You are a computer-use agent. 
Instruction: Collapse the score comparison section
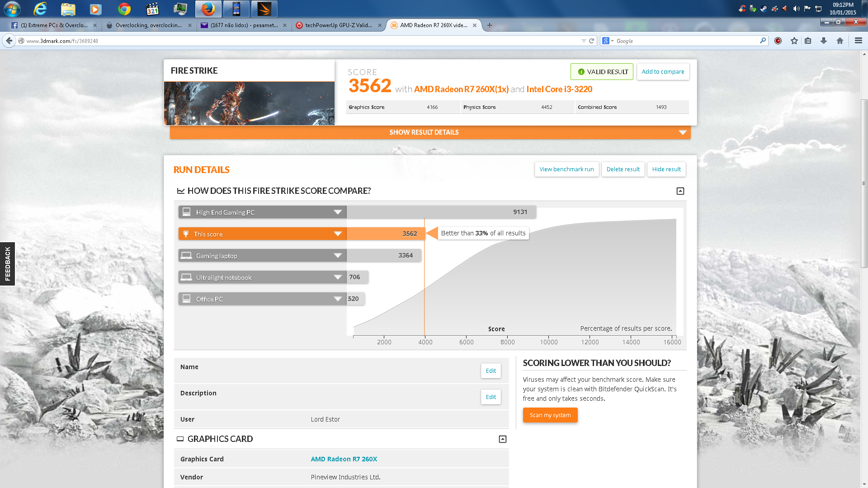point(680,191)
